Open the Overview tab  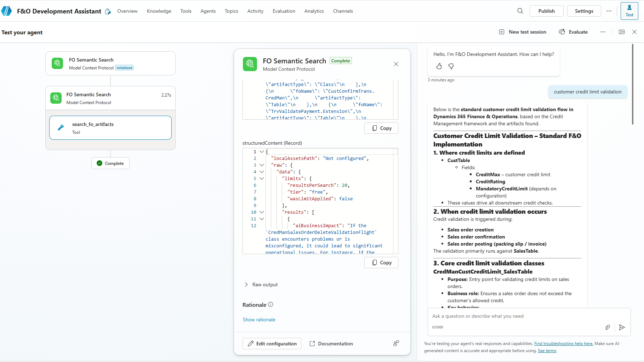(x=127, y=11)
